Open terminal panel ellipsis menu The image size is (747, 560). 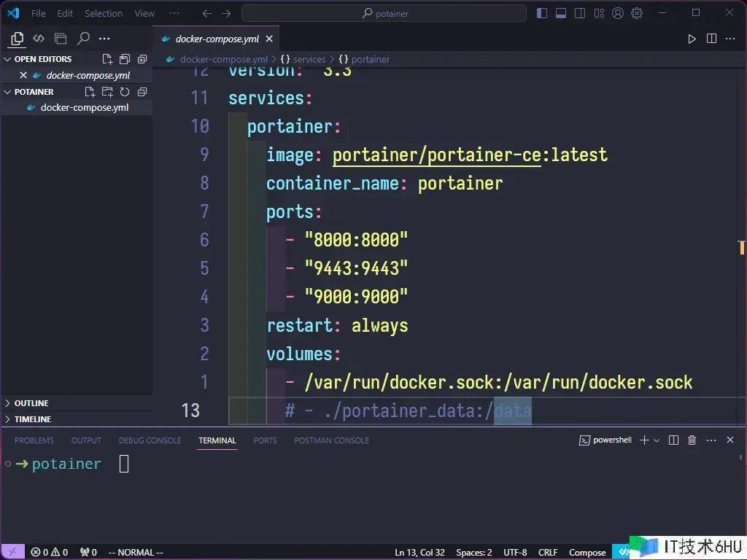711,440
